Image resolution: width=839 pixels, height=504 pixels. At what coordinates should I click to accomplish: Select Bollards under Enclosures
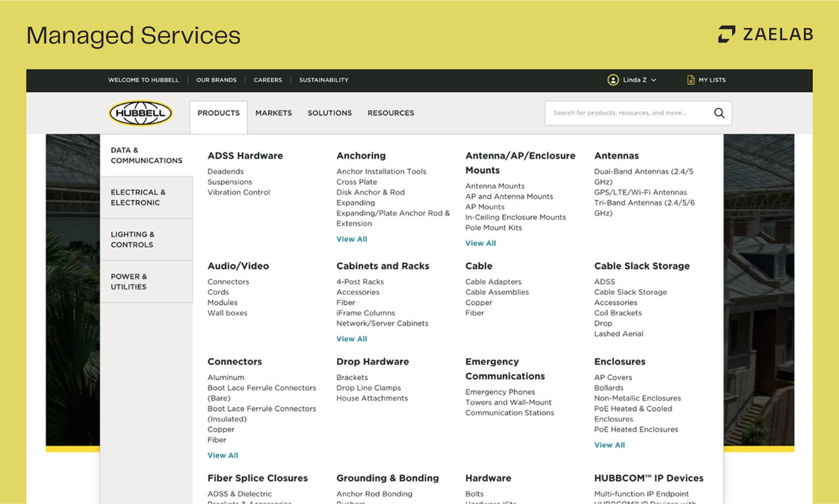coord(609,388)
